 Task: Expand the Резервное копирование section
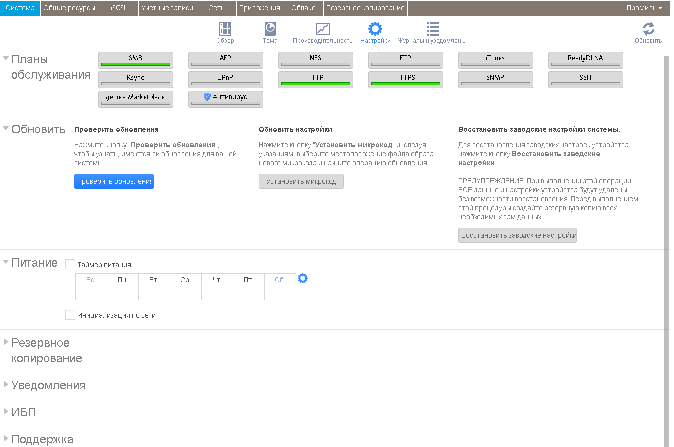click(6, 342)
